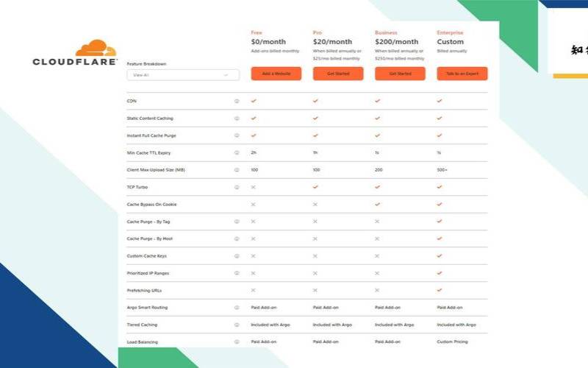Click info icon for Custom Cache Keys
Image resolution: width=588 pixels, height=368 pixels.
[x=237, y=256]
